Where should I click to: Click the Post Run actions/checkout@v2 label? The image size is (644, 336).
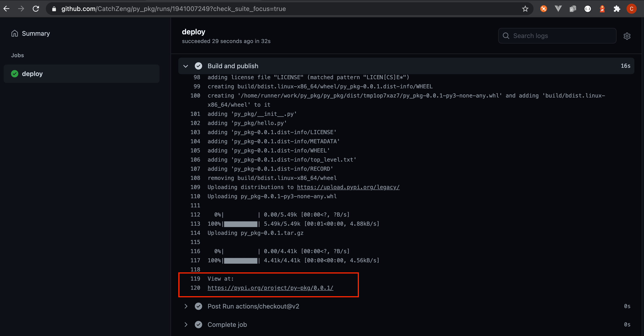[x=253, y=306]
